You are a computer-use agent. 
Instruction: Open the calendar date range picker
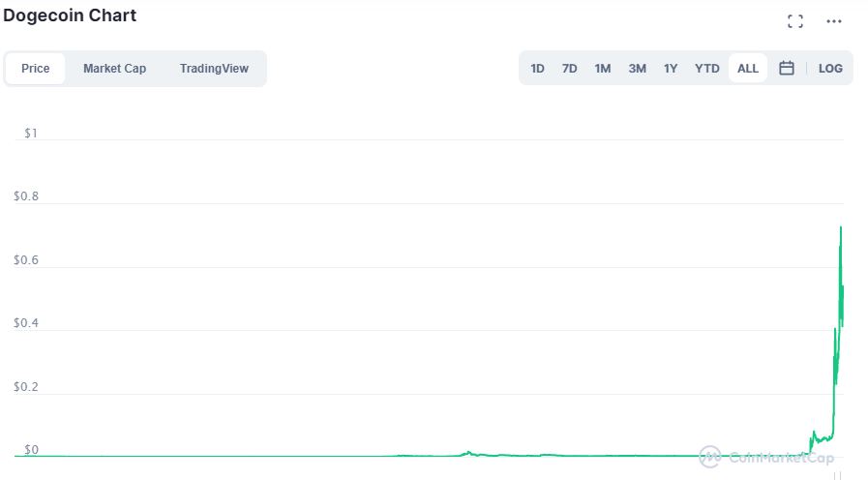coord(786,68)
